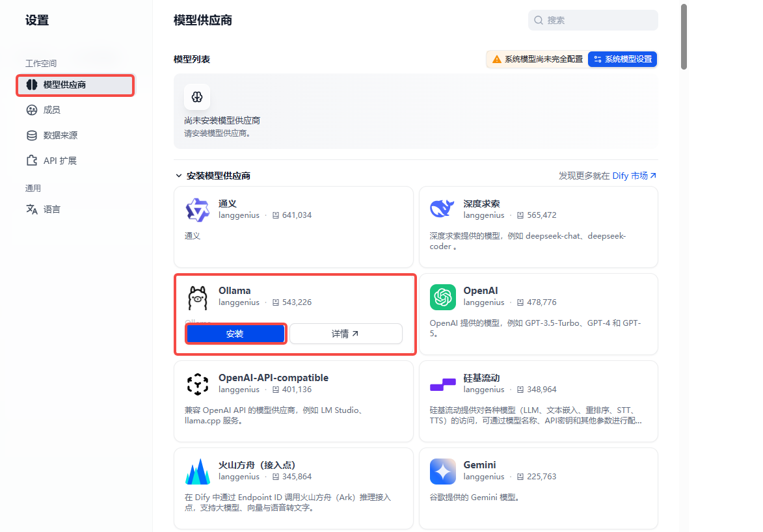The width and height of the screenshot is (763, 532).
Task: Click the 尚未安装模型供应商 message
Action: 222,121
